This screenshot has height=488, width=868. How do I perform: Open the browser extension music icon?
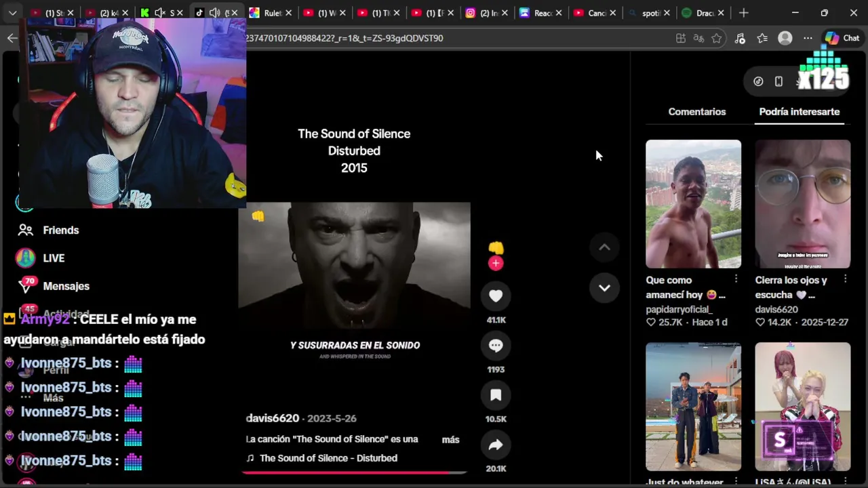(740, 39)
